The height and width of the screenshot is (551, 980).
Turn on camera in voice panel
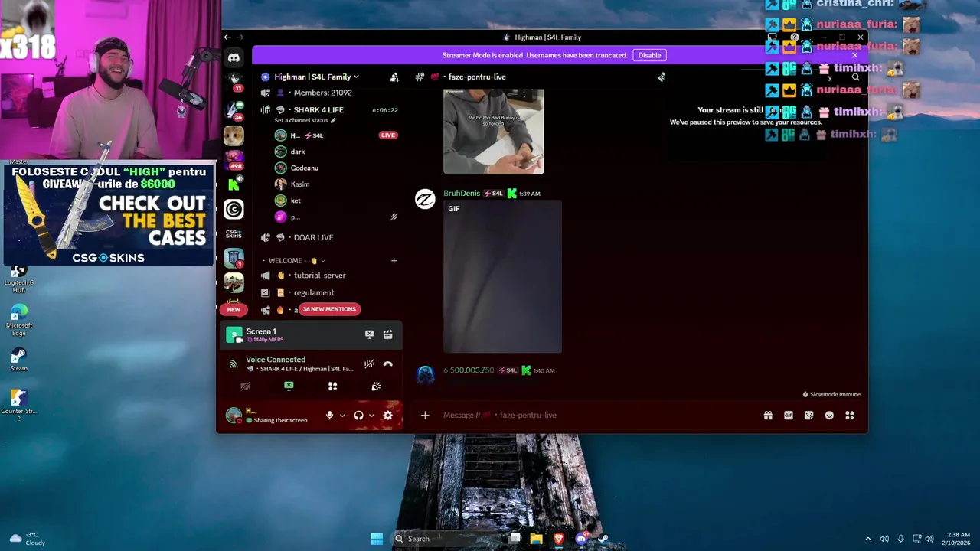(x=246, y=386)
